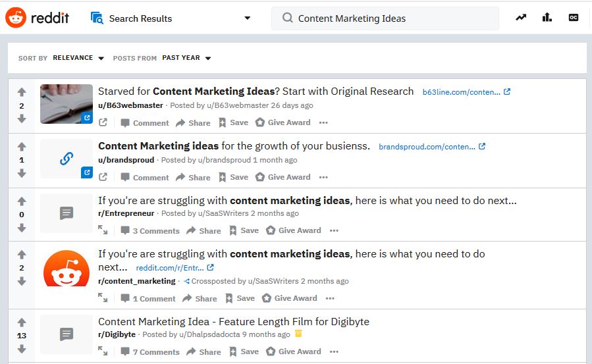Give Award to the r/Entrepreneur post
The image size is (592, 364).
click(293, 230)
